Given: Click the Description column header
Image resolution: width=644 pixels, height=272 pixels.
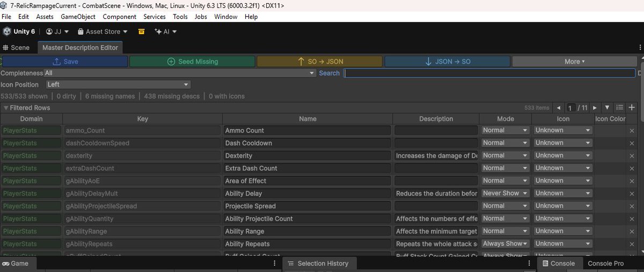Looking at the screenshot, I should point(436,119).
